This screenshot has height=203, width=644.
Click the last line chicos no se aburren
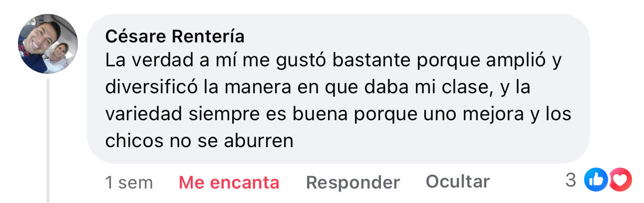[199, 141]
